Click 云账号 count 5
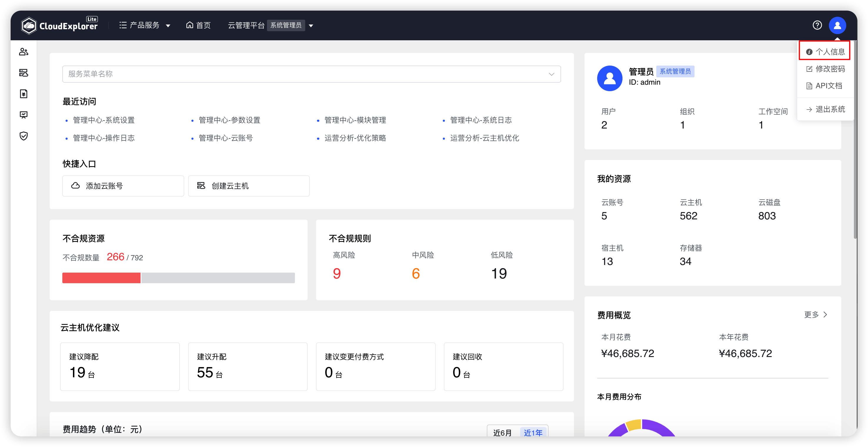Viewport: 868px width, 447px height. pyautogui.click(x=604, y=216)
